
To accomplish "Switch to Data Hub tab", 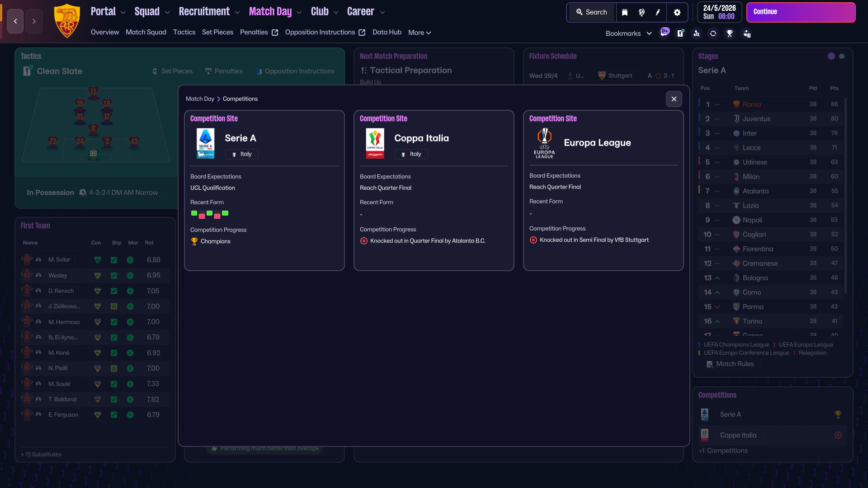I will point(387,32).
